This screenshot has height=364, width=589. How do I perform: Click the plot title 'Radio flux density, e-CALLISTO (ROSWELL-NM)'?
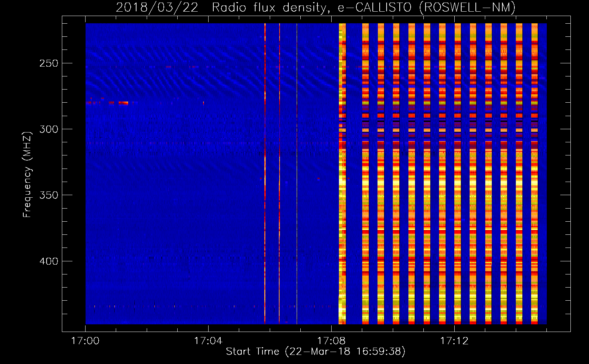[364, 7]
